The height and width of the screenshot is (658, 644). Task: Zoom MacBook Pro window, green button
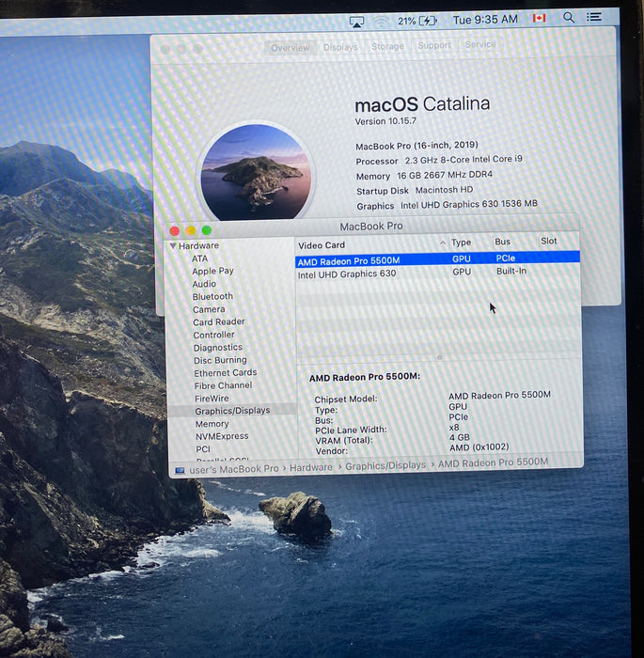207,230
